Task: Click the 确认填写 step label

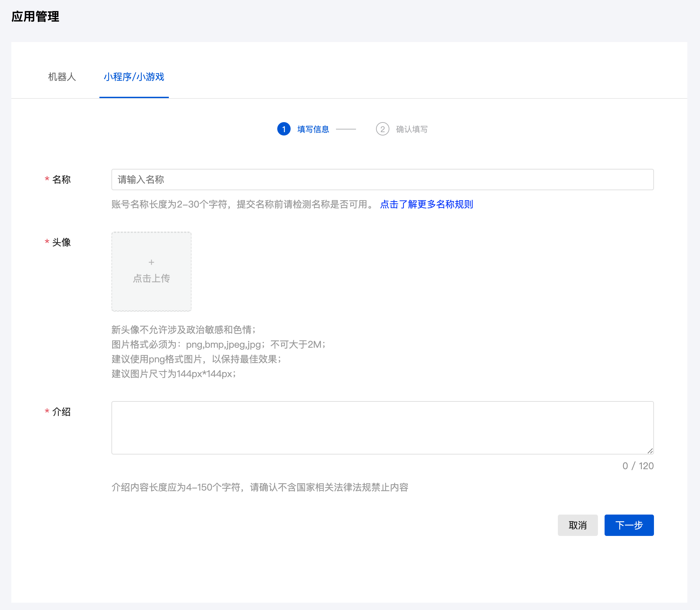Action: click(x=411, y=129)
